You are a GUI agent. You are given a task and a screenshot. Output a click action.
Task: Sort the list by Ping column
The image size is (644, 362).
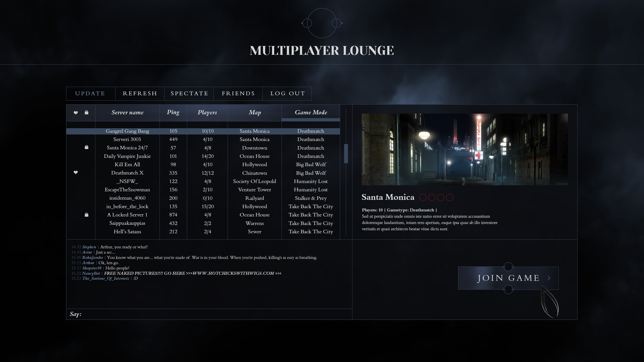173,112
